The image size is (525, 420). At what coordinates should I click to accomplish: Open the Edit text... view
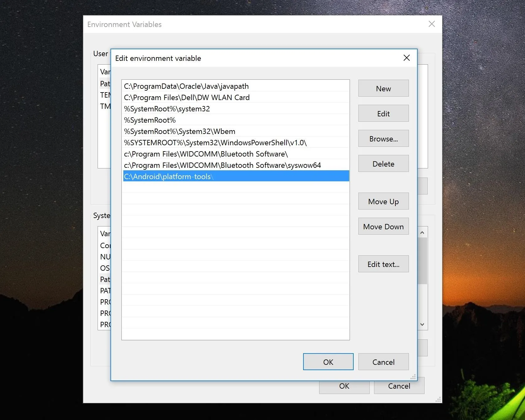pyautogui.click(x=383, y=264)
